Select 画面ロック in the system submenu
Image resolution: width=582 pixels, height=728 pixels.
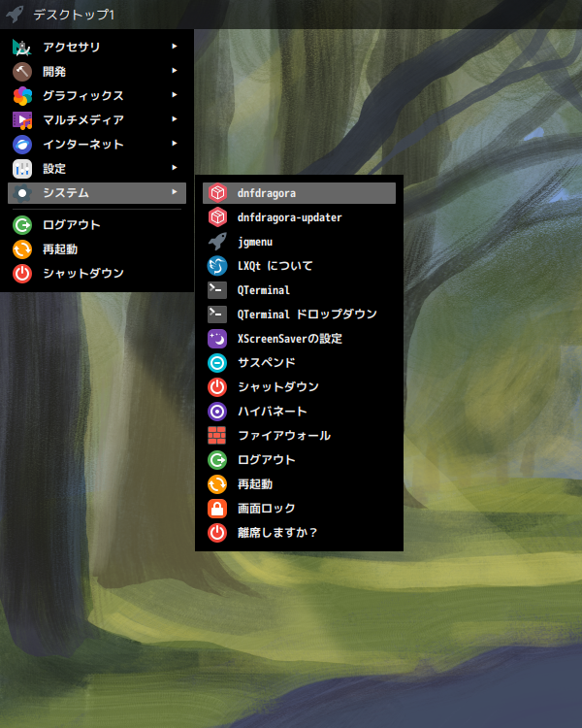[x=300, y=509]
